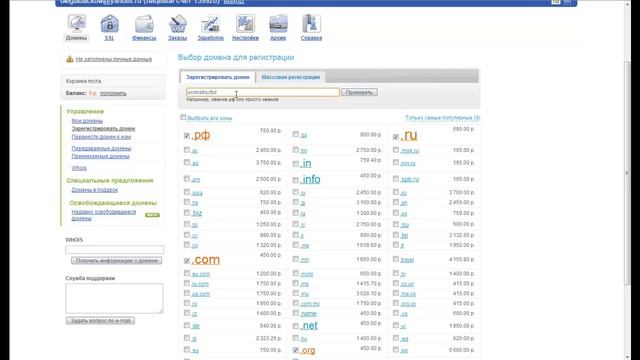Uncheck the .com zone checkbox
Viewport: 640px width, 360px height.
coord(187,260)
